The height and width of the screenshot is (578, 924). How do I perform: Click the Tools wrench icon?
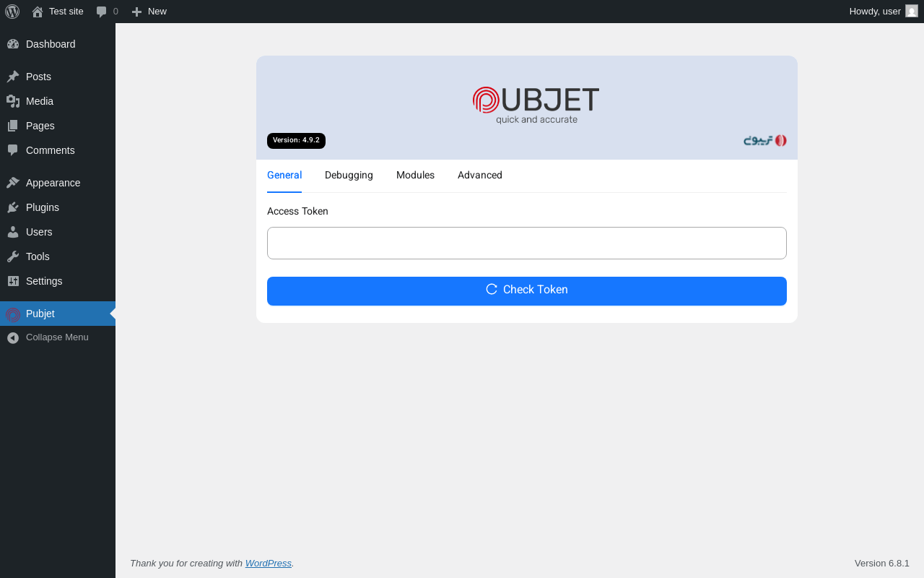[x=13, y=256]
